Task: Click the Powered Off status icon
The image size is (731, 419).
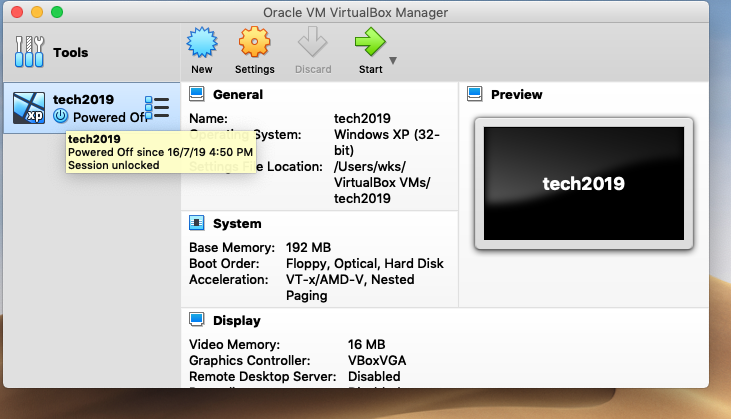Action: pos(60,116)
